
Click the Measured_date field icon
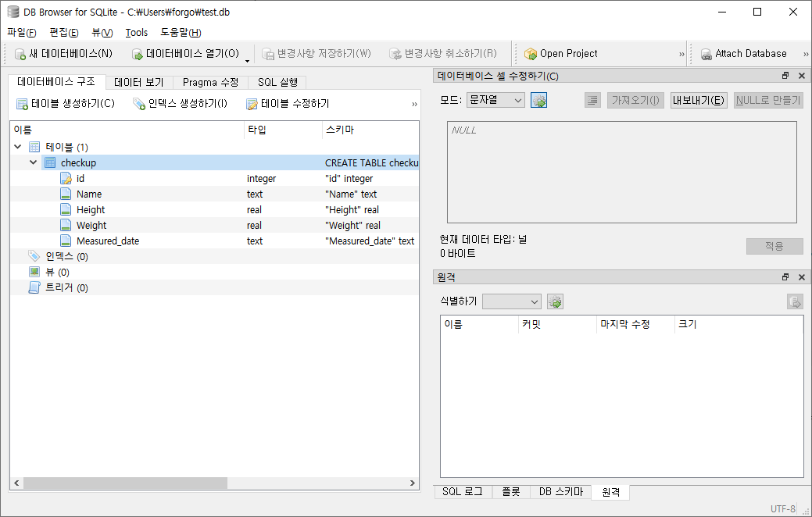pos(66,241)
